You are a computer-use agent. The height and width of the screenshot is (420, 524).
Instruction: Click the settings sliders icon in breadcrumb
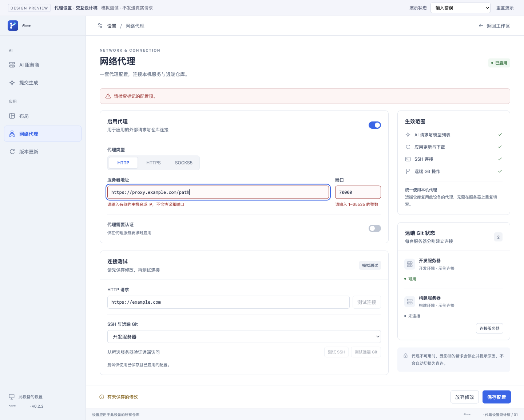pyautogui.click(x=100, y=26)
